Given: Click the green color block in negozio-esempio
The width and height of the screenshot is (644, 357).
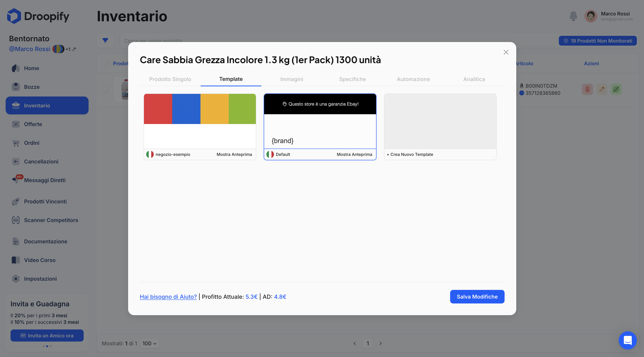Looking at the screenshot, I should pos(242,109).
